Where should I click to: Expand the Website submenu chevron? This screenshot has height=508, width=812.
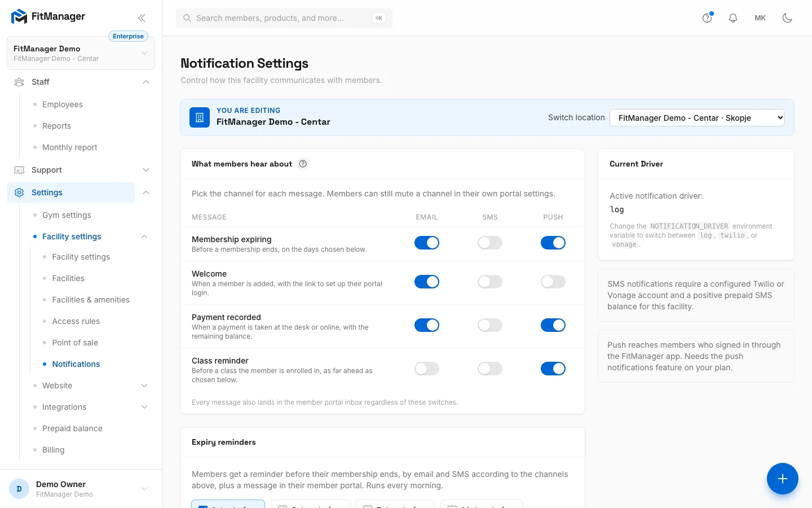[x=144, y=386]
